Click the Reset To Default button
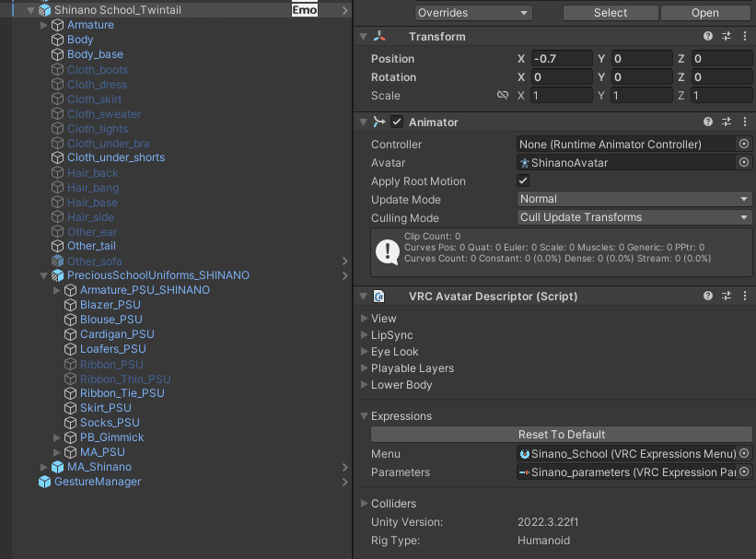This screenshot has height=559, width=756. (561, 435)
